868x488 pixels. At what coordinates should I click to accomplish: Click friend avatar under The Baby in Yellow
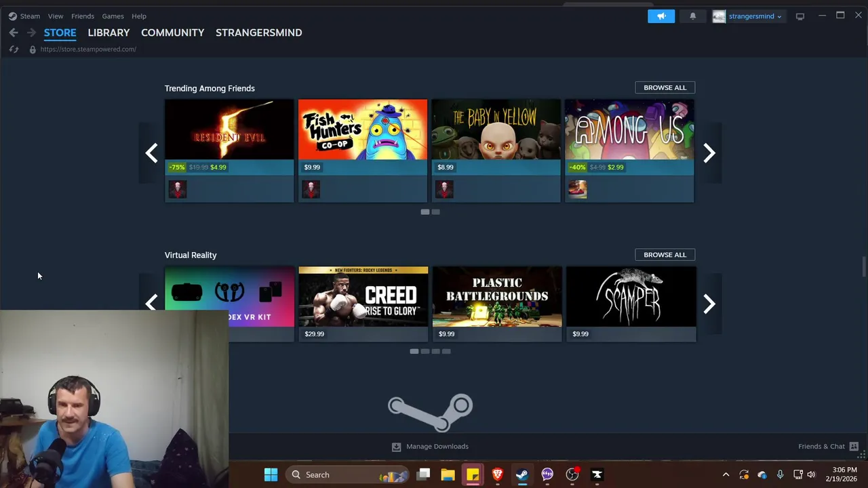[444, 189]
